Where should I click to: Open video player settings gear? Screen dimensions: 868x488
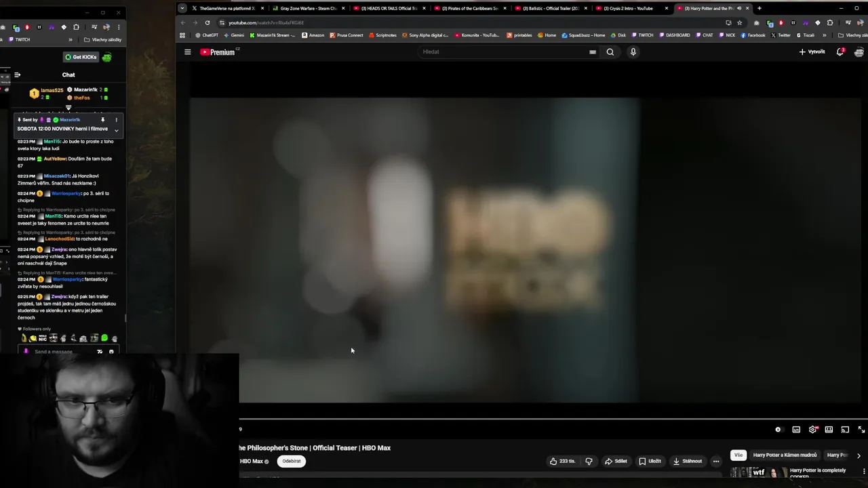click(x=812, y=429)
